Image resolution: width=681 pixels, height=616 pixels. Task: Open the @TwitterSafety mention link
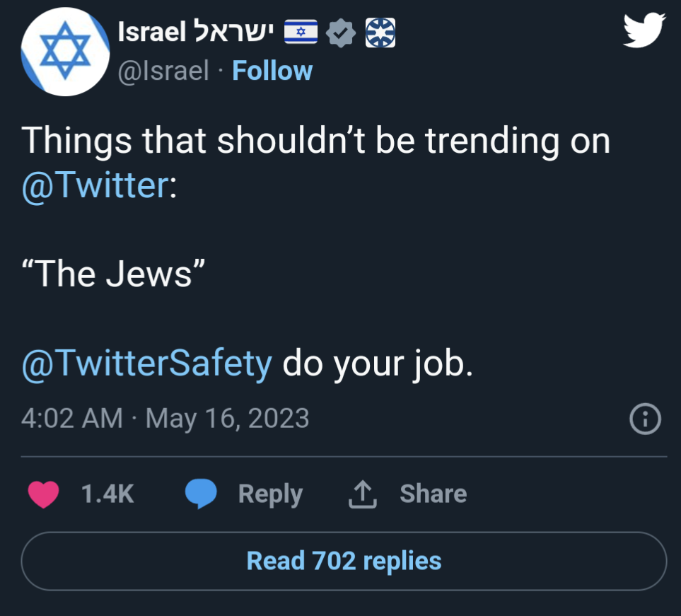pyautogui.click(x=146, y=364)
